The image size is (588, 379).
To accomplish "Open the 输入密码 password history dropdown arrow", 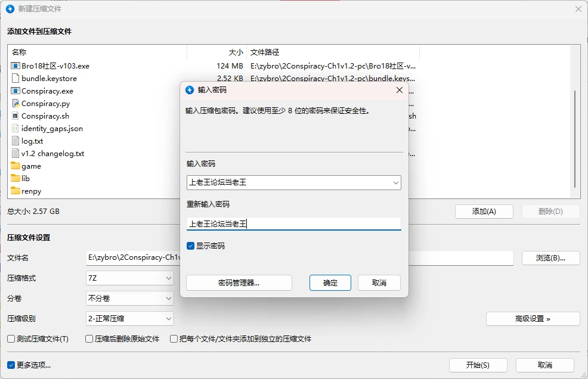I will (395, 183).
